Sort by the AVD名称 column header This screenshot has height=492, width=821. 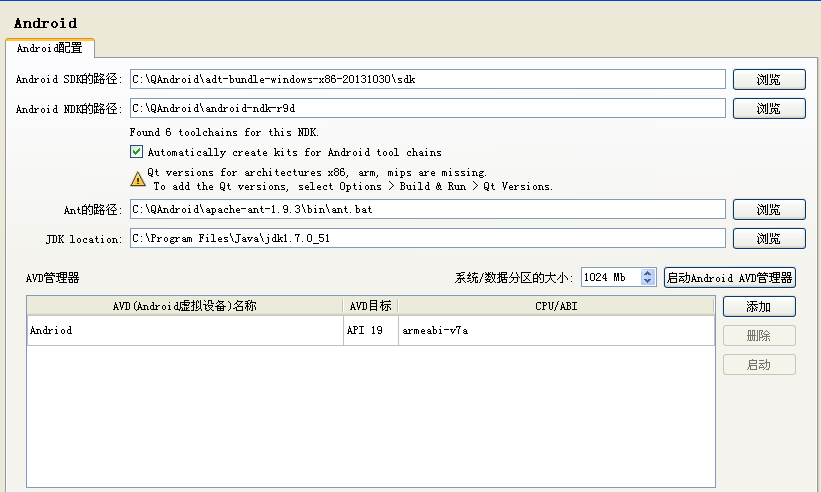click(x=185, y=306)
